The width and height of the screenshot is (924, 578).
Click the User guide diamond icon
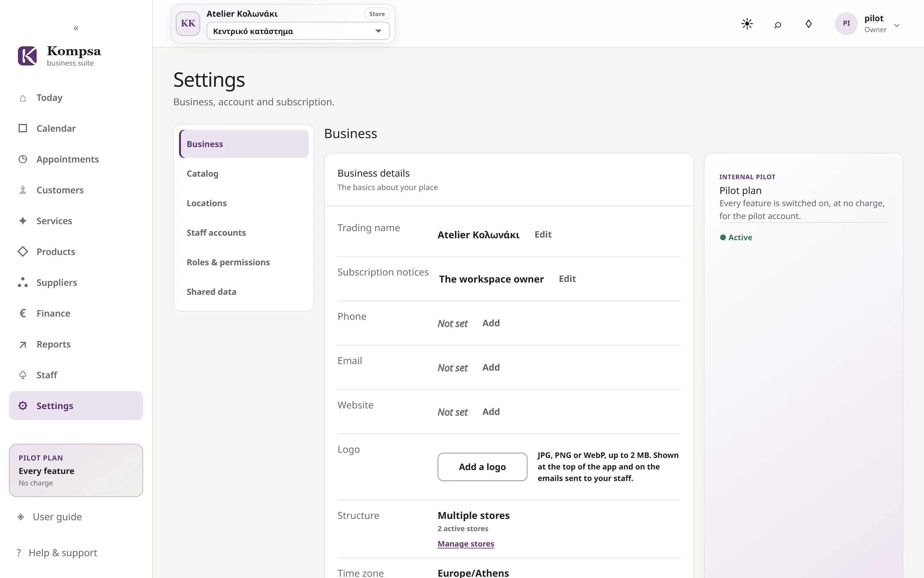point(21,517)
